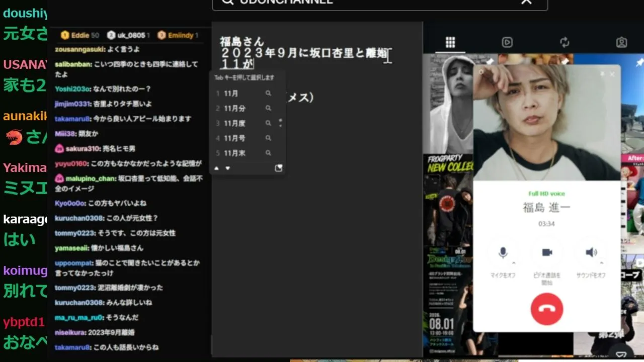This screenshot has height=362, width=644.
Task: Search the web for candidate 11月分
Action: pyautogui.click(x=268, y=108)
